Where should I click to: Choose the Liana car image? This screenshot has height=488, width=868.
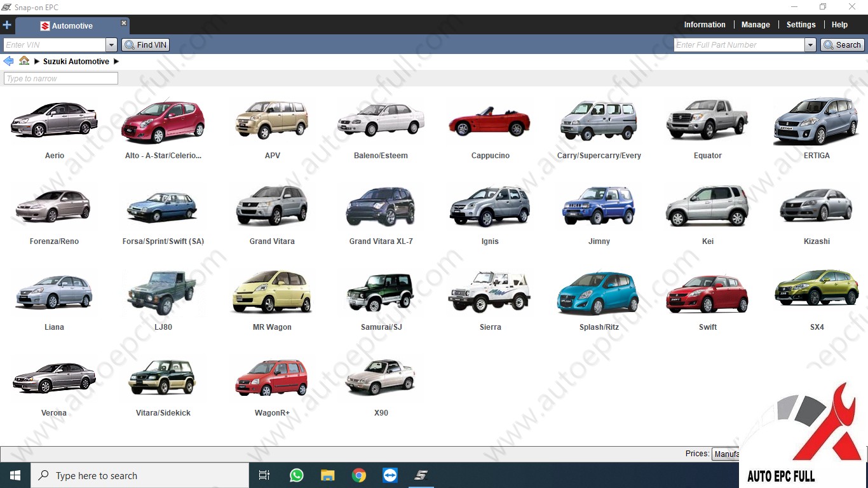tap(54, 292)
